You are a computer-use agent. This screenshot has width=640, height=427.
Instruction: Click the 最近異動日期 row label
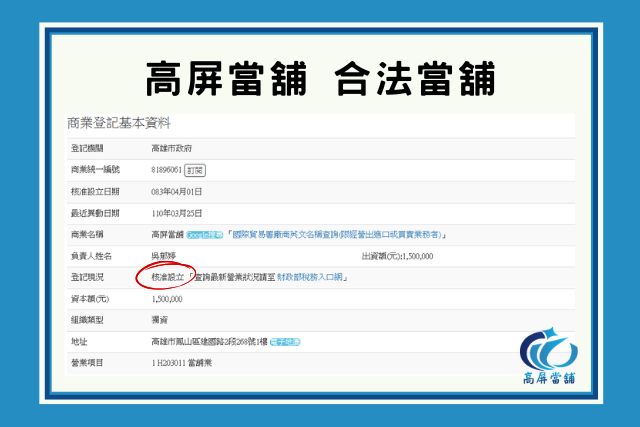tap(95, 213)
